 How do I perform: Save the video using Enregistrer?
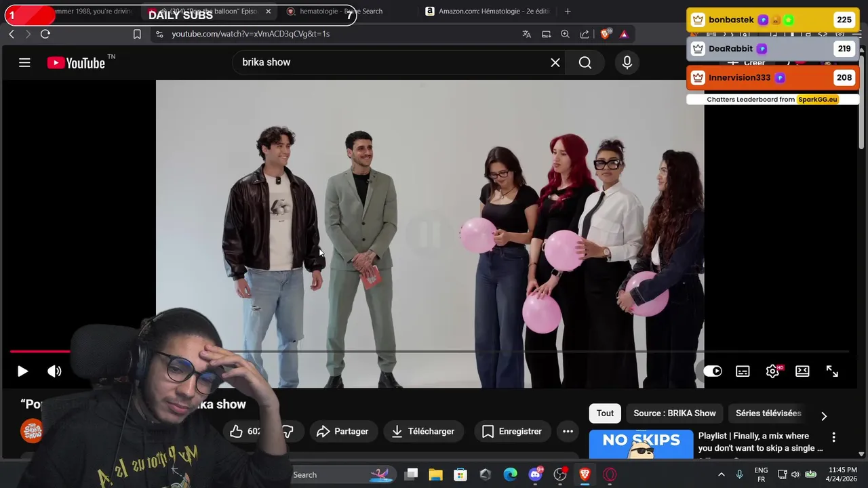click(512, 431)
